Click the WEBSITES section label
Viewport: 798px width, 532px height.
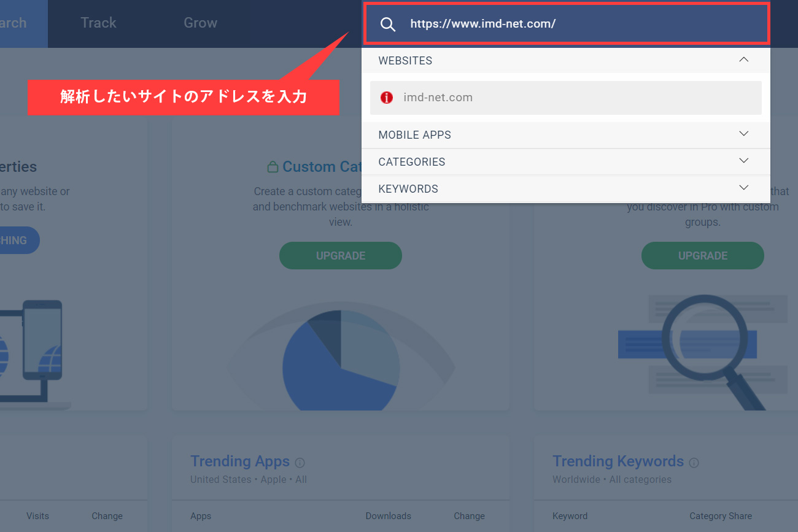(x=405, y=61)
